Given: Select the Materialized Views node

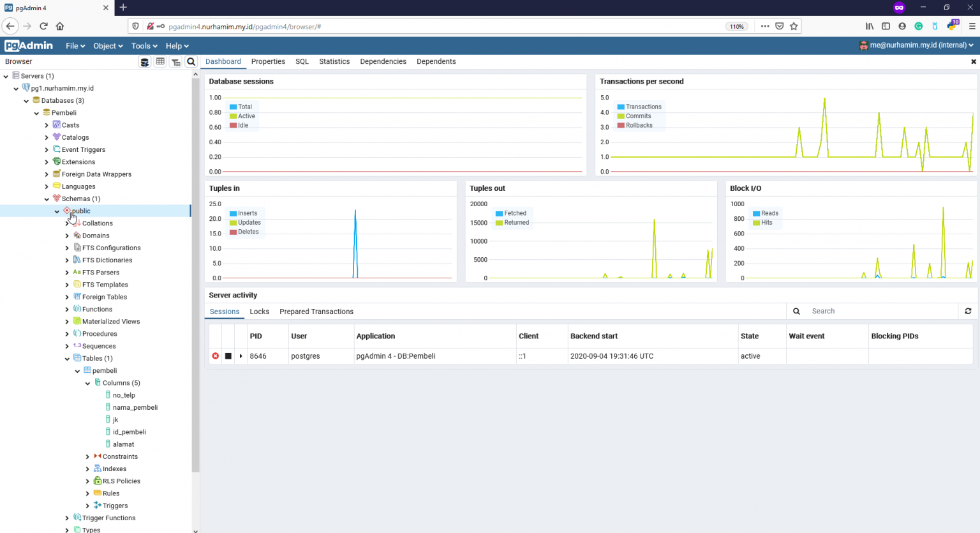Looking at the screenshot, I should pyautogui.click(x=111, y=322).
